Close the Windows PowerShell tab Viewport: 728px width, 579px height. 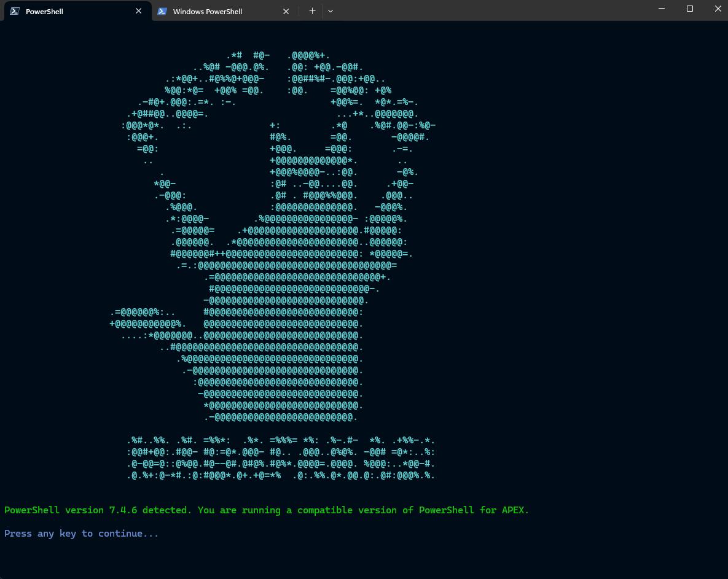286,11
